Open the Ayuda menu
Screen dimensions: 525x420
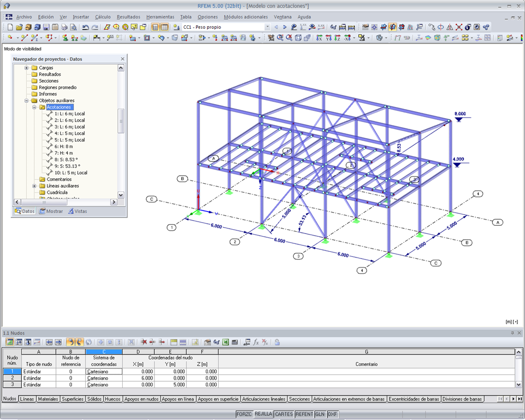[x=304, y=17]
